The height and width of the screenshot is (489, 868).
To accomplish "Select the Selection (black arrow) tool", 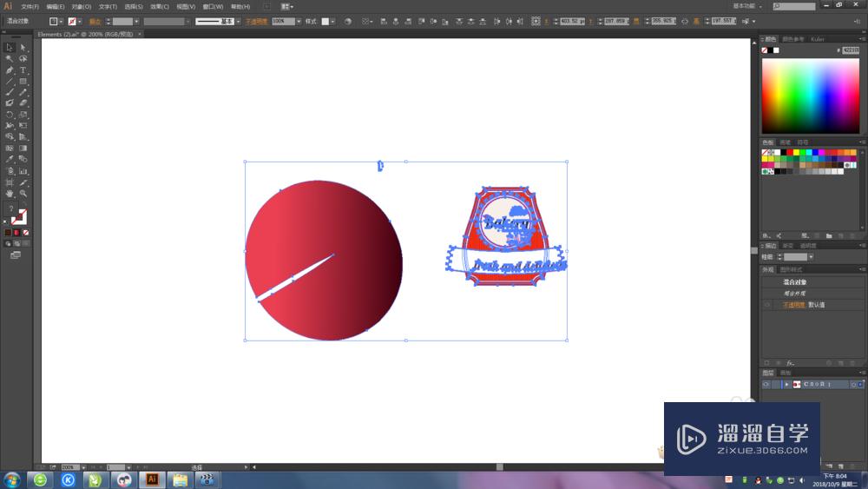I will [10, 48].
